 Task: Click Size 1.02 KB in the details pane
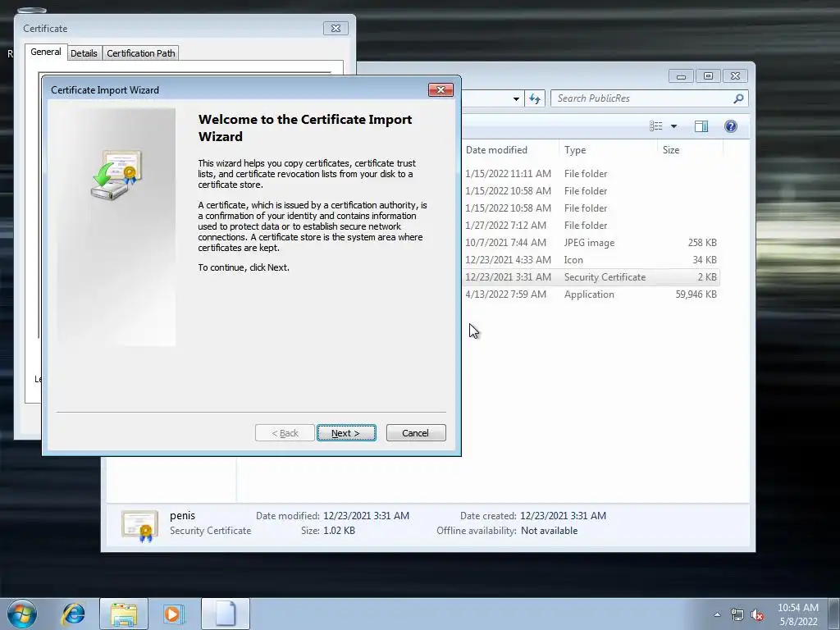[339, 531]
